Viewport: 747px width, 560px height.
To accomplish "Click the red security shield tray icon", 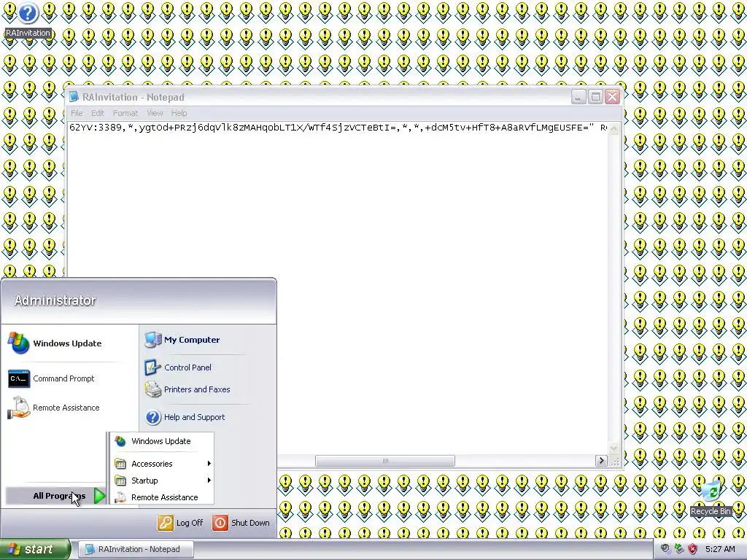I will tap(693, 549).
